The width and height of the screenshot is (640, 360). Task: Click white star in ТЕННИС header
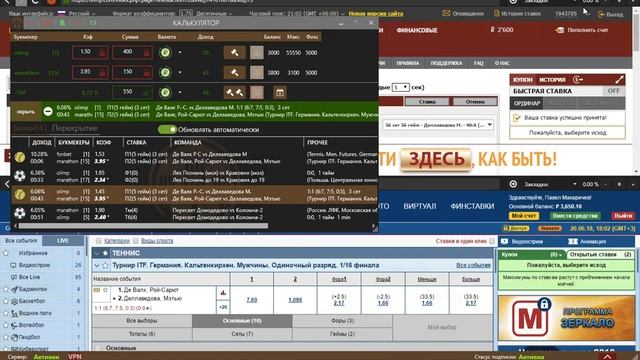(105, 253)
